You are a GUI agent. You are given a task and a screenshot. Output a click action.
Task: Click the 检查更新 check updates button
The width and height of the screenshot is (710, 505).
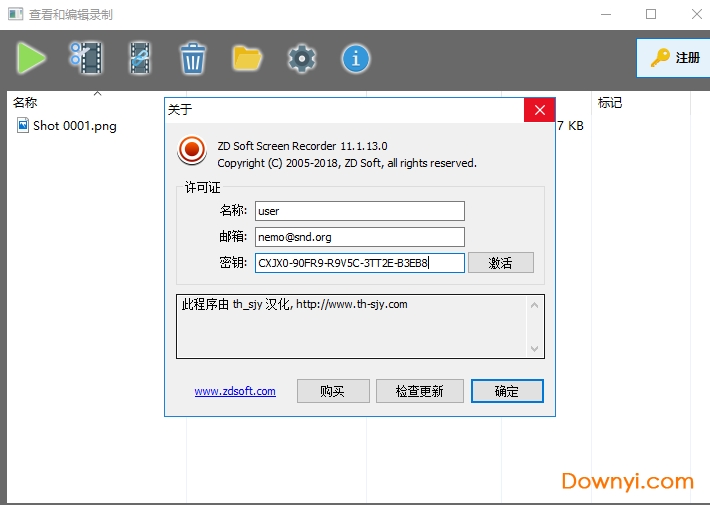420,391
